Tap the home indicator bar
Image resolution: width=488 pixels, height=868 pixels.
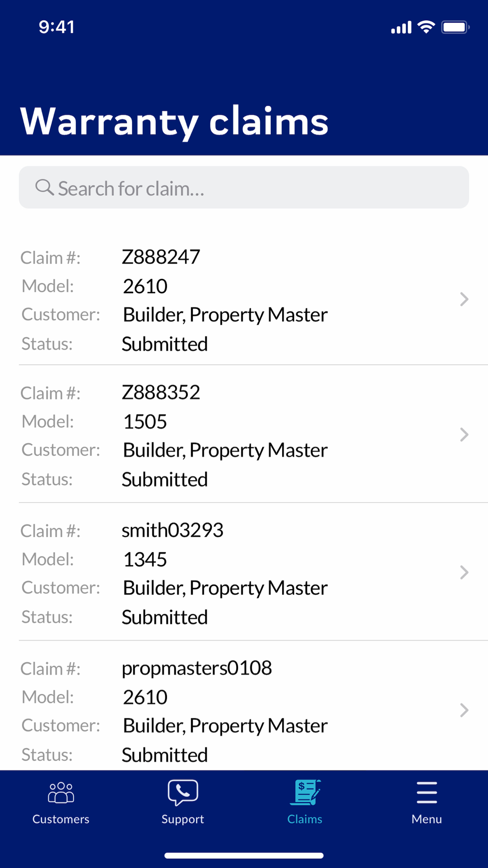coord(244,855)
